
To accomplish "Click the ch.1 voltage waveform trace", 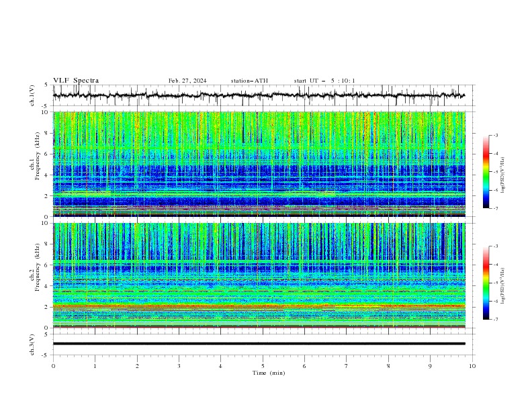I will coord(259,95).
